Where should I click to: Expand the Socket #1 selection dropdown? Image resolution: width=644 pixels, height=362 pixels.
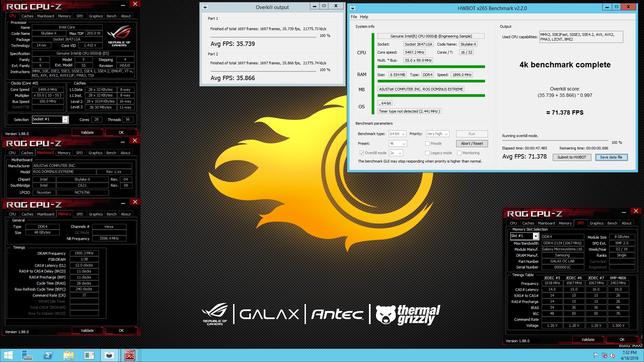pyautogui.click(x=65, y=120)
